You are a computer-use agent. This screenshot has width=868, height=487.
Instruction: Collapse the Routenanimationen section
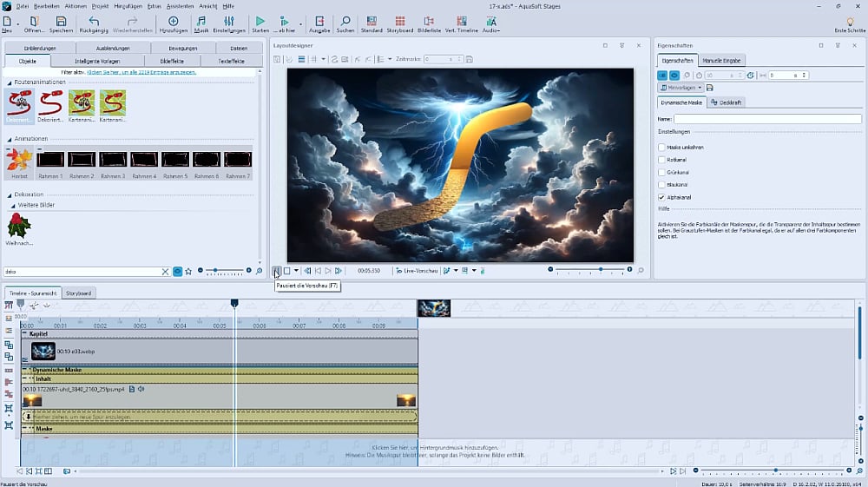click(x=10, y=82)
